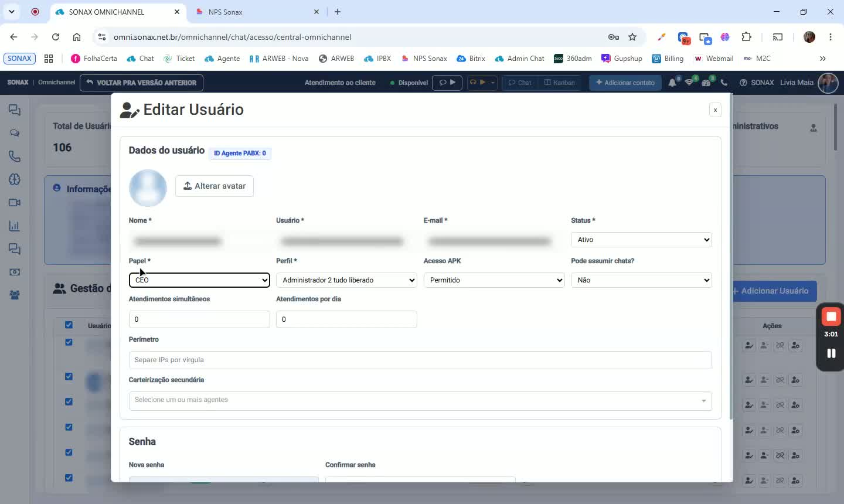Screen dimensions: 844x504
Task: Expand the Perfil dropdown
Action: click(x=346, y=280)
